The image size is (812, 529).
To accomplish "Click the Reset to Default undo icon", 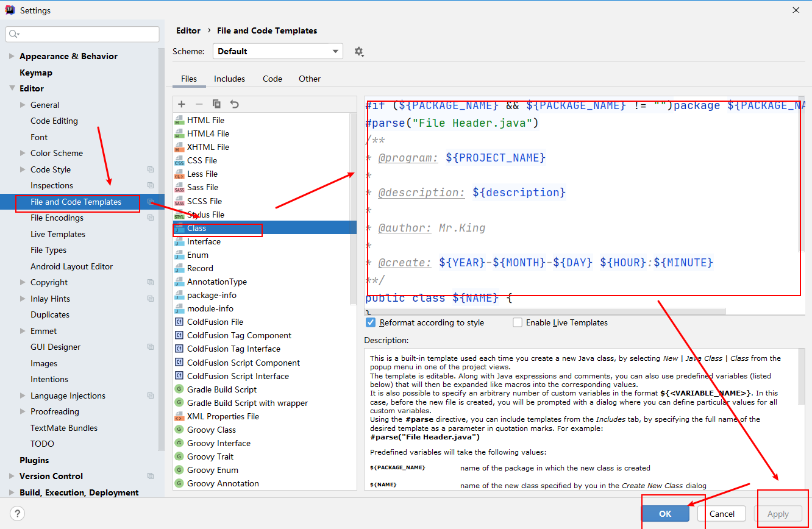I will [234, 104].
